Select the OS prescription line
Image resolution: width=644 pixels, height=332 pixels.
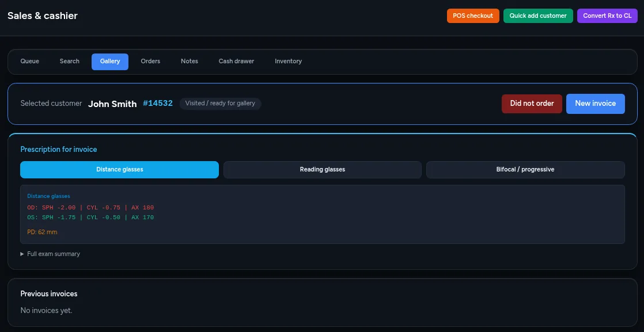click(x=90, y=217)
